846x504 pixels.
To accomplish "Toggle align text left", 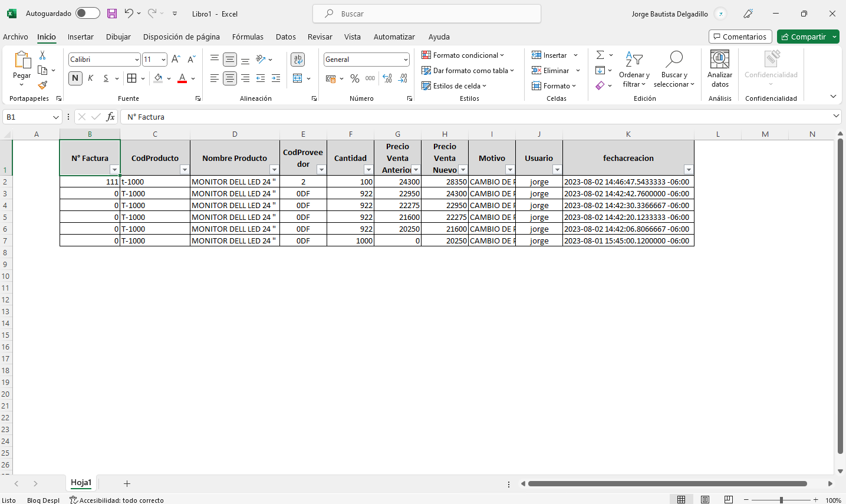I will point(215,78).
